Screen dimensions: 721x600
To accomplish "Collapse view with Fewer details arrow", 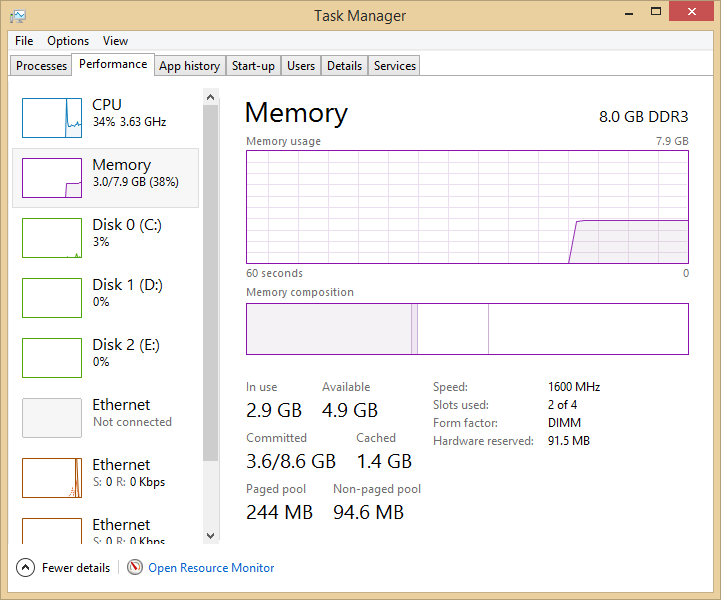I will click(25, 568).
